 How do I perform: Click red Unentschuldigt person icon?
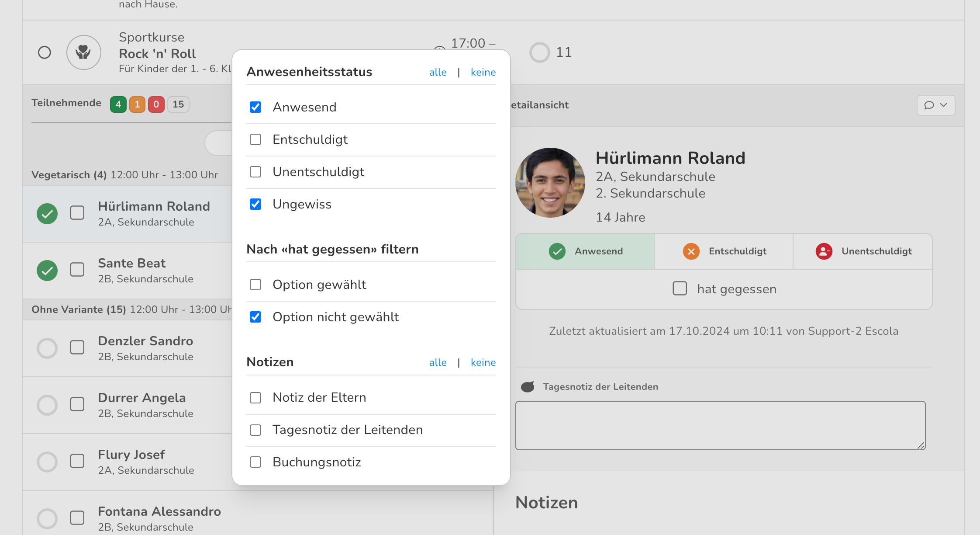click(x=824, y=251)
